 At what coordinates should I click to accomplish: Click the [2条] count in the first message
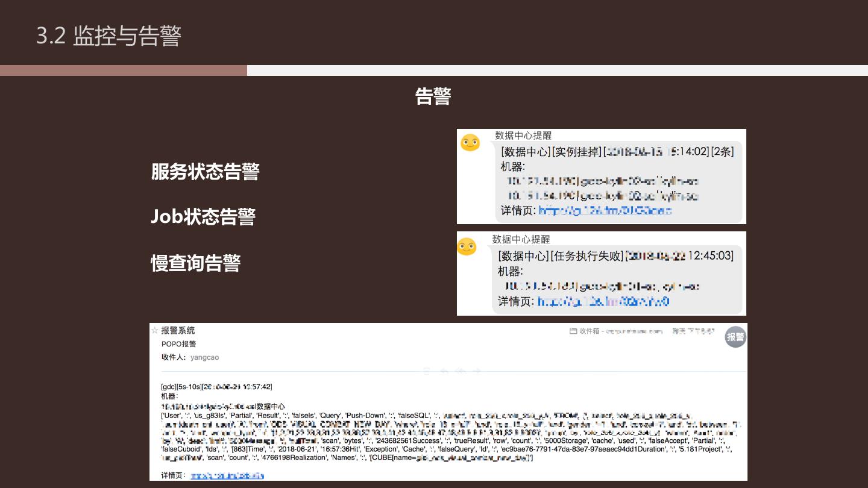point(722,152)
